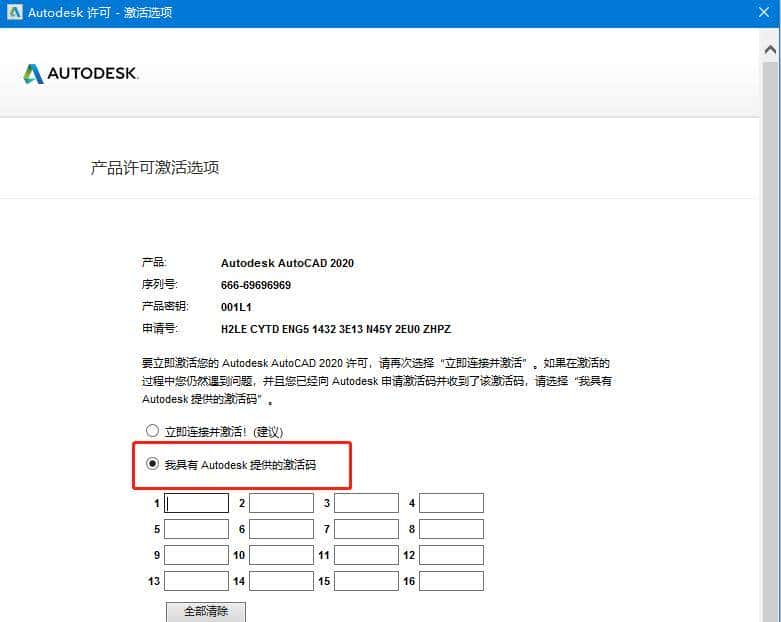Click the Autodesk logo in the header
This screenshot has width=781, height=622.
point(81,74)
